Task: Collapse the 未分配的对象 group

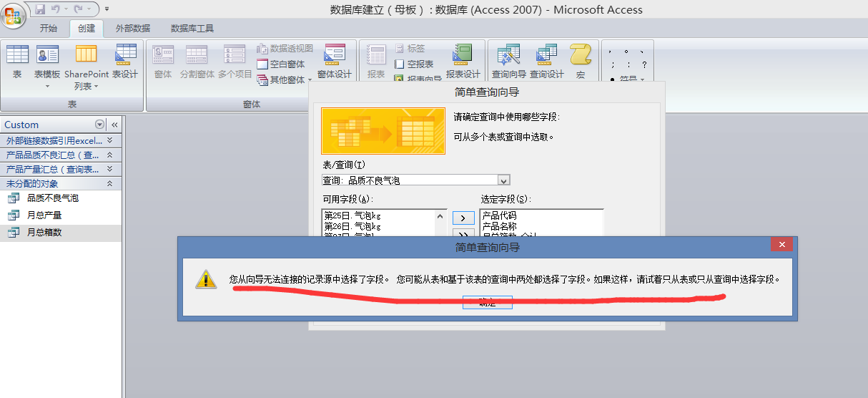Action: point(61,183)
